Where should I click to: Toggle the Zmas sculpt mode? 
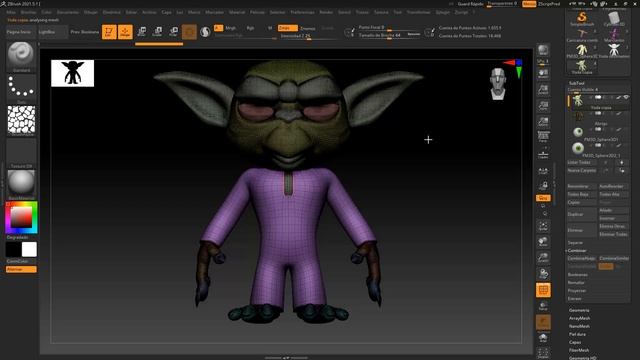click(287, 28)
